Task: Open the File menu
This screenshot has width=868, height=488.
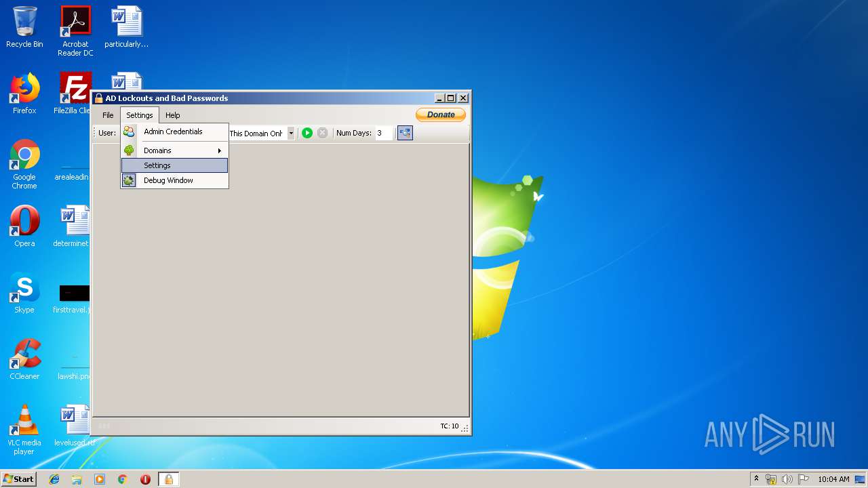Action: [108, 115]
